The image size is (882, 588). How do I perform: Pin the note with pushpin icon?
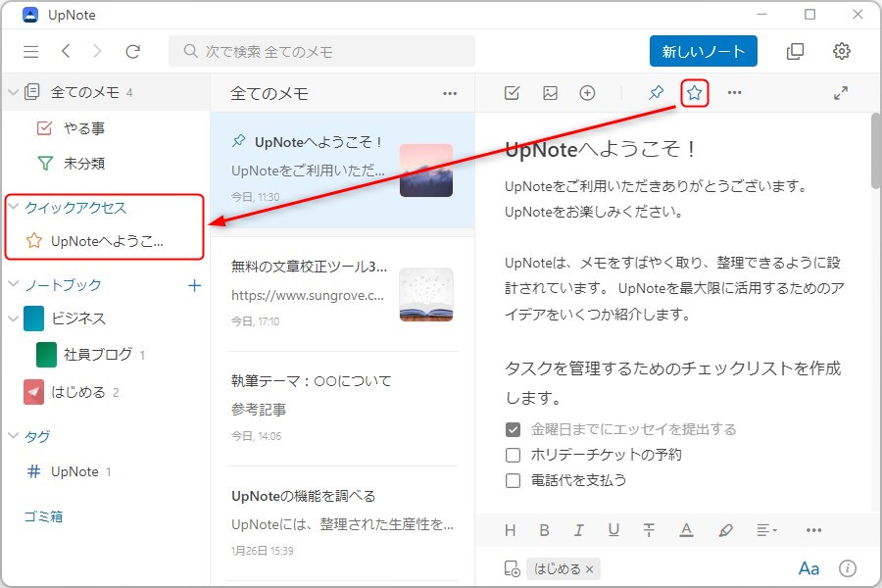[656, 93]
